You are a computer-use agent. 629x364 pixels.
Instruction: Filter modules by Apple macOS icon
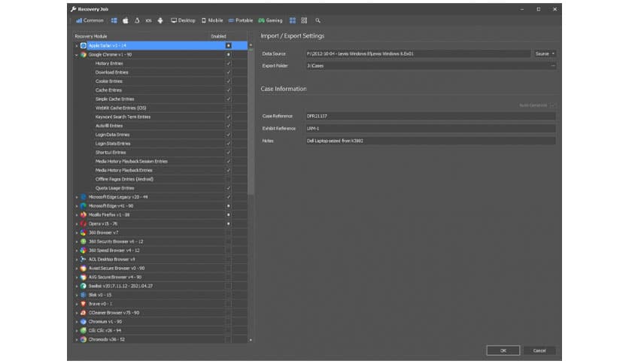click(x=126, y=20)
